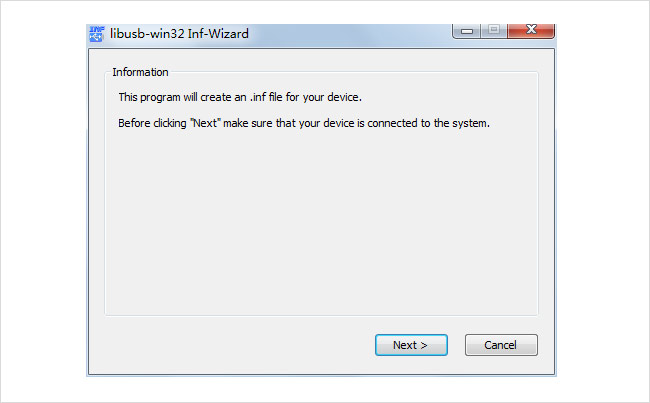This screenshot has width=650, height=403.
Task: Select the Information group box label
Action: [140, 72]
